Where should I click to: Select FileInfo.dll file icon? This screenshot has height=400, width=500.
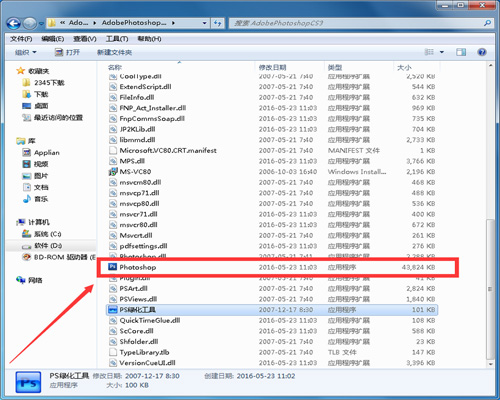pyautogui.click(x=113, y=97)
